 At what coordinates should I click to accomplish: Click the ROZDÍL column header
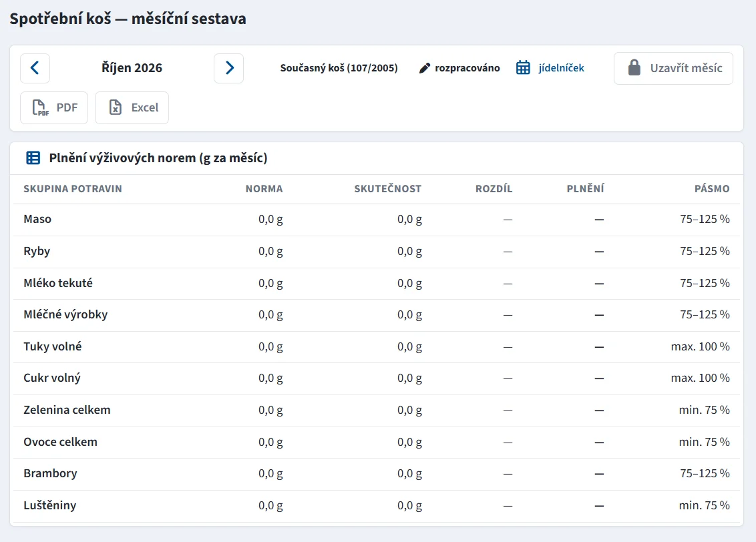click(x=494, y=189)
